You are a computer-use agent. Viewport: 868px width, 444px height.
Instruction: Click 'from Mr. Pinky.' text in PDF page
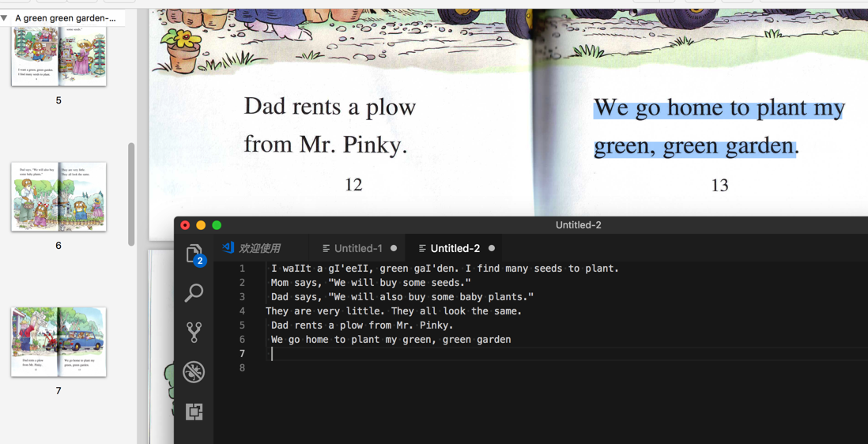(326, 145)
